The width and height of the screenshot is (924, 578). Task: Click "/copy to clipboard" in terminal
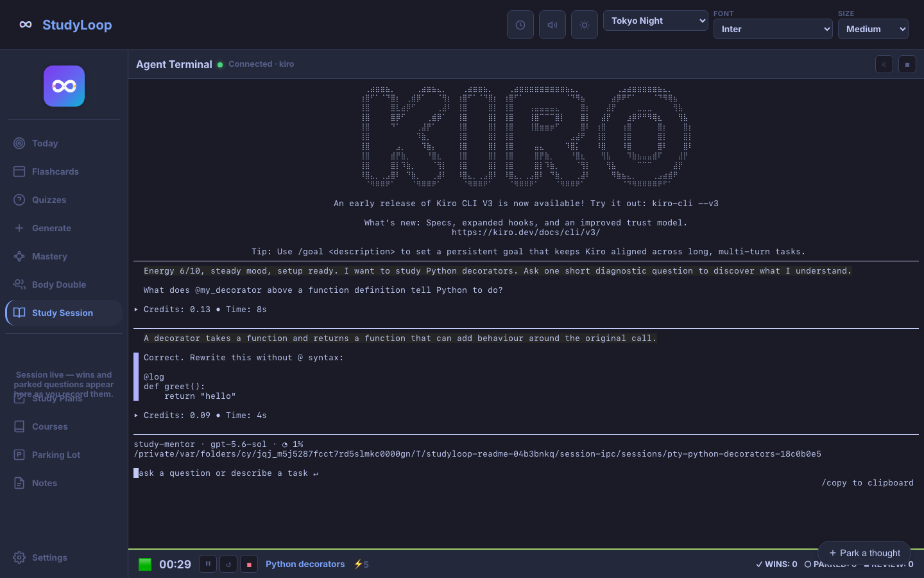tap(868, 483)
